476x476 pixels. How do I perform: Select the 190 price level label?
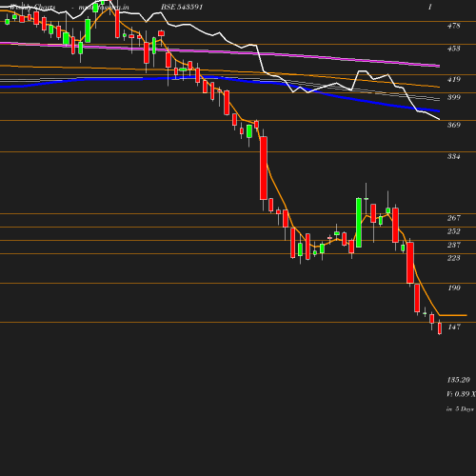click(x=454, y=288)
